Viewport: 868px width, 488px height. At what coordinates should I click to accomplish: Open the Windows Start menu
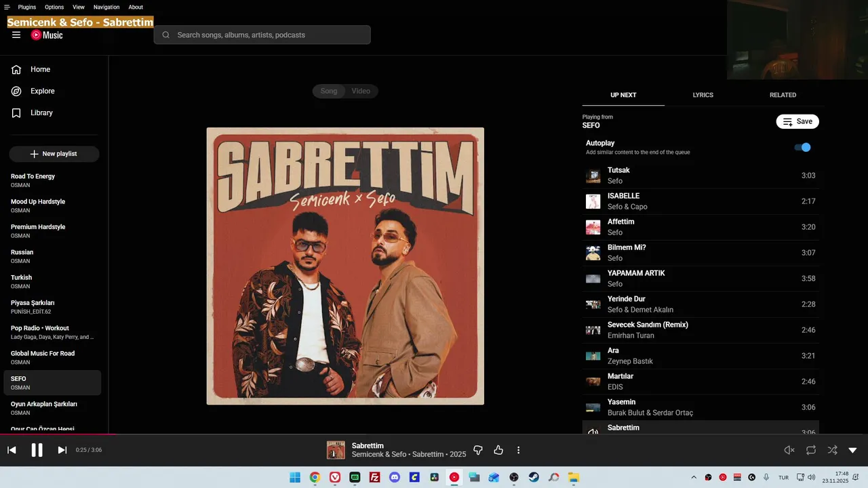pyautogui.click(x=295, y=477)
